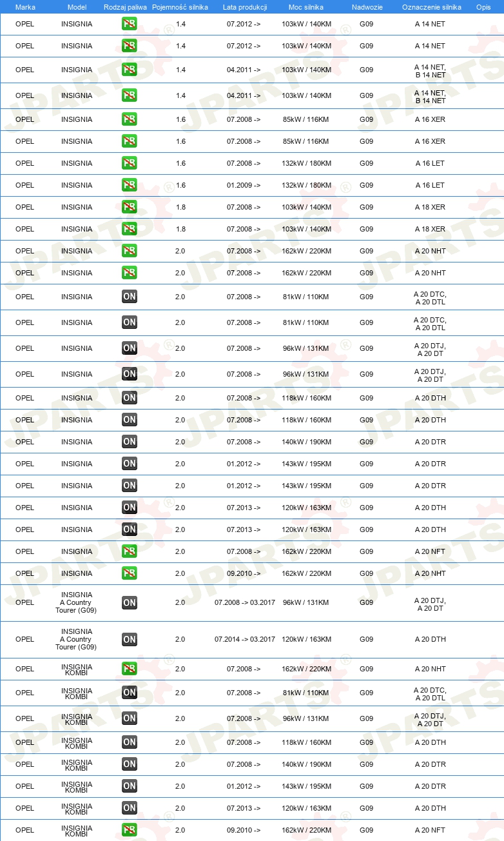Viewport: 504px width, 841px height.
Task: Click the Opis column header
Action: tap(483, 7)
